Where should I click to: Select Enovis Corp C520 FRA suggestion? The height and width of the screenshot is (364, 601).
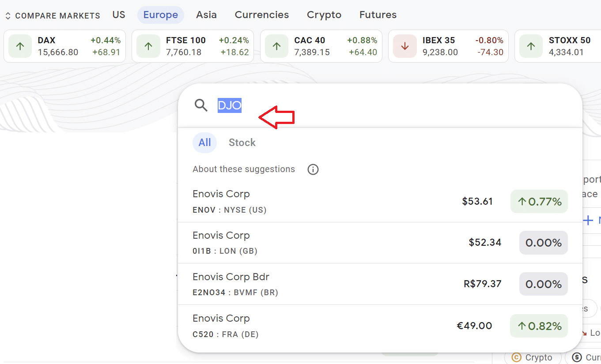(380, 326)
